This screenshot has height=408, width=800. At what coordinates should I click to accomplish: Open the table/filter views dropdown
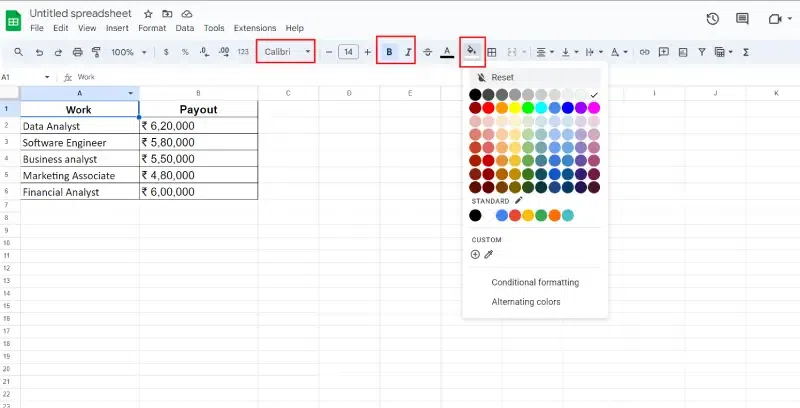coord(723,52)
